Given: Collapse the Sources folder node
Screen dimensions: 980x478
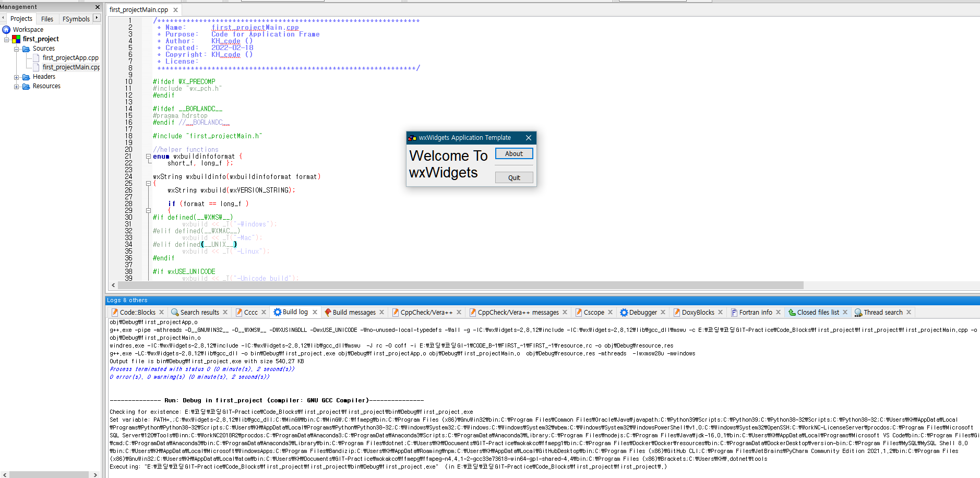Looking at the screenshot, I should coord(17,49).
